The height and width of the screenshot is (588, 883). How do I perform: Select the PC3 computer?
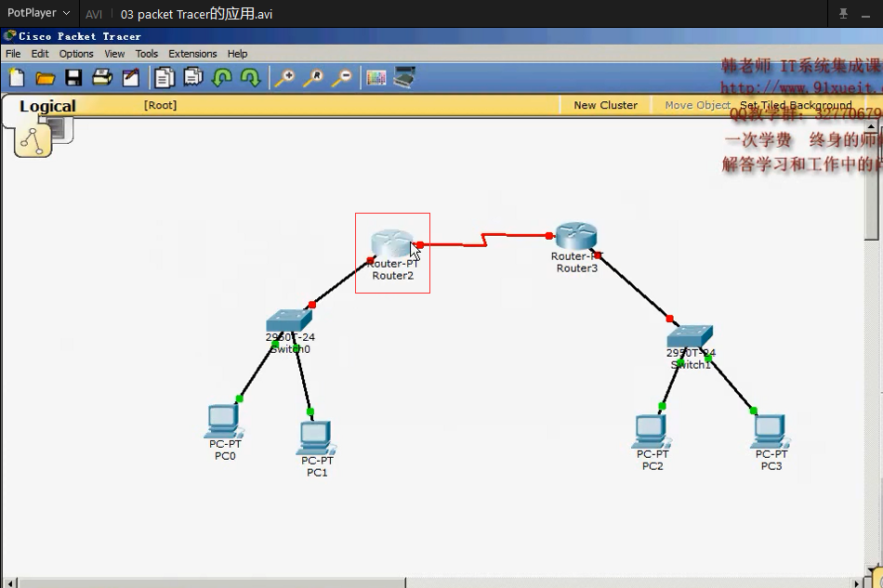(x=771, y=432)
